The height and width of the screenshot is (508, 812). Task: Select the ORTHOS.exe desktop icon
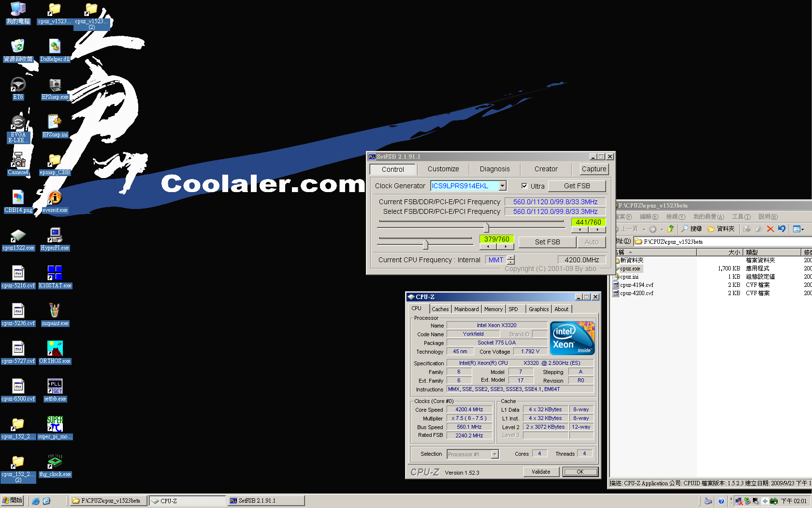tap(55, 353)
